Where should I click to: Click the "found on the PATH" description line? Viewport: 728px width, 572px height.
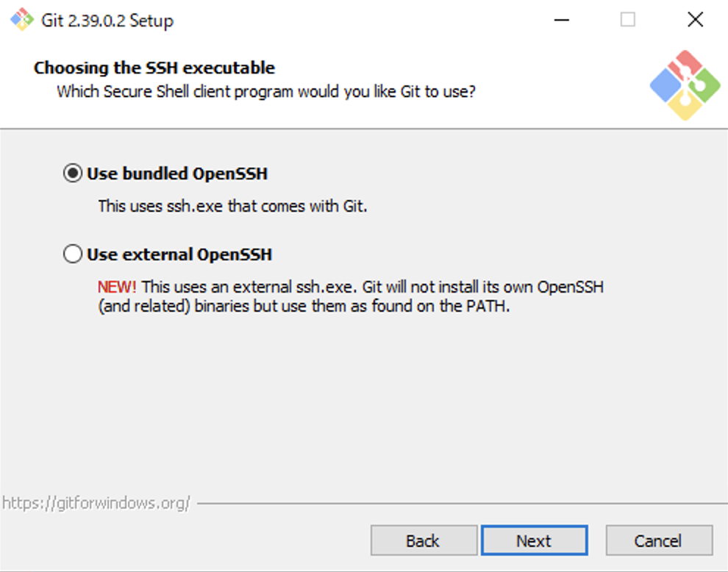304,307
